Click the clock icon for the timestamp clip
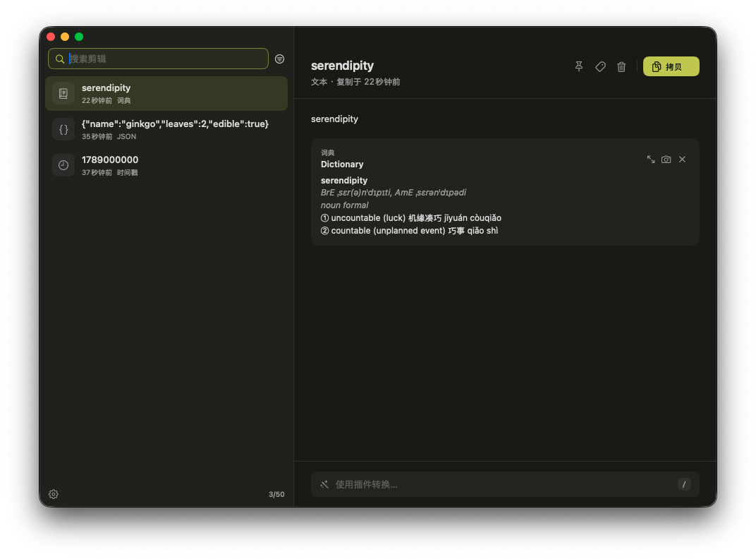The width and height of the screenshot is (756, 559). (63, 165)
